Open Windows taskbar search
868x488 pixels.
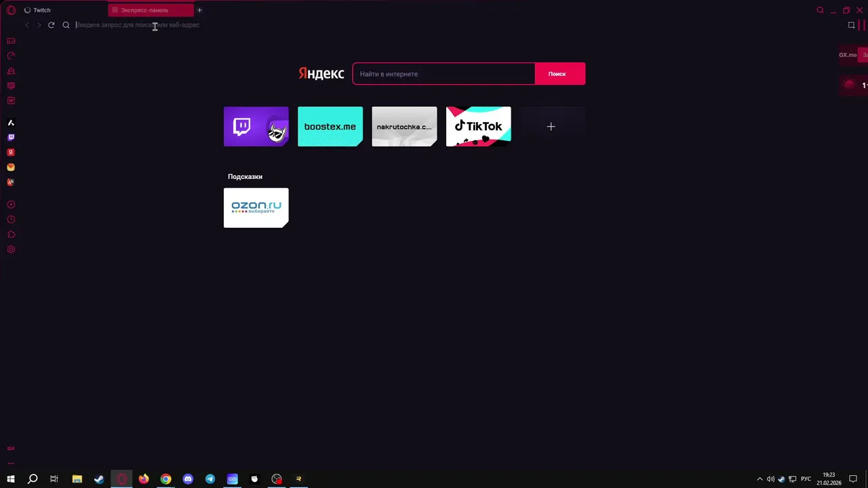point(33,479)
